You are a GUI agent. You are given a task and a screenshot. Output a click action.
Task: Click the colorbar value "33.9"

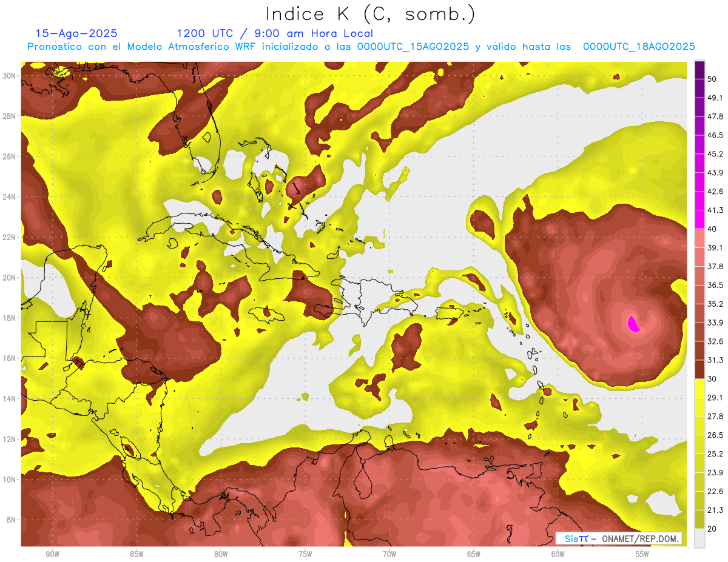point(715,323)
